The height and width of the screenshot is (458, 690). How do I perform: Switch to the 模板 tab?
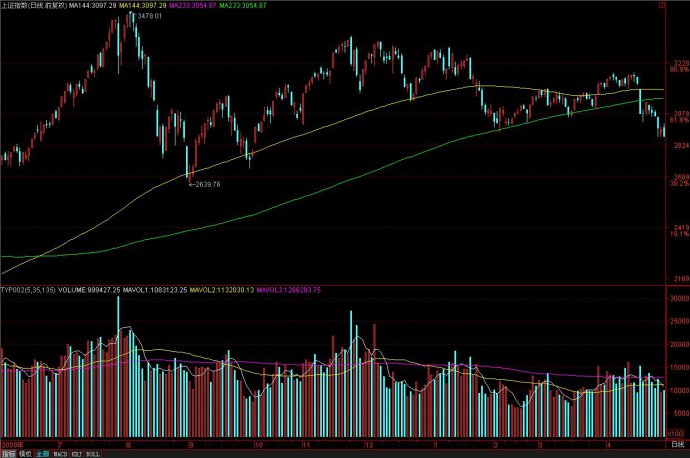pyautogui.click(x=26, y=454)
